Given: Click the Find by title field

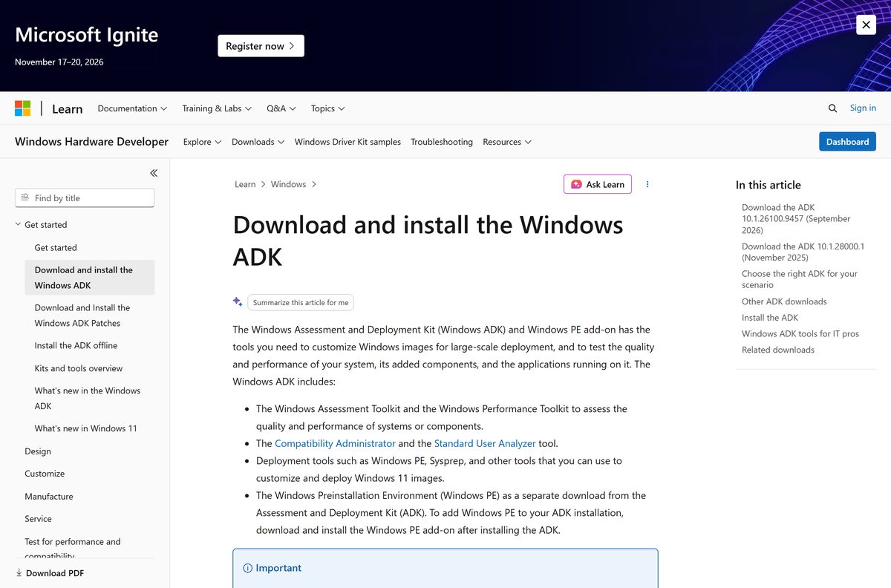Looking at the screenshot, I should (x=85, y=197).
